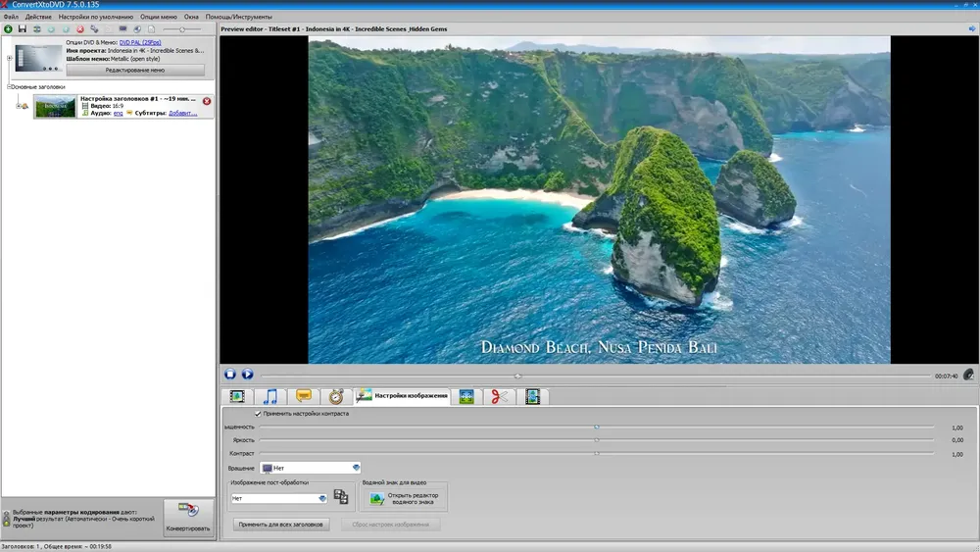Stop preview playback
This screenshot has width=980, height=552.
click(230, 374)
